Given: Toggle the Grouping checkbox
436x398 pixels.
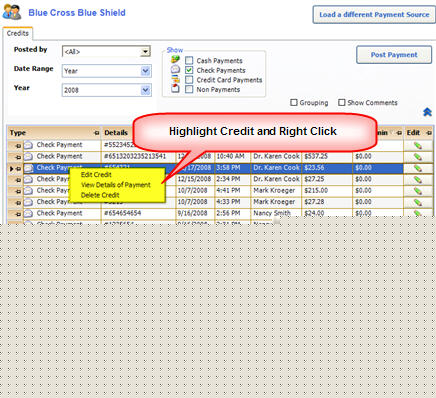Looking at the screenshot, I should point(294,102).
